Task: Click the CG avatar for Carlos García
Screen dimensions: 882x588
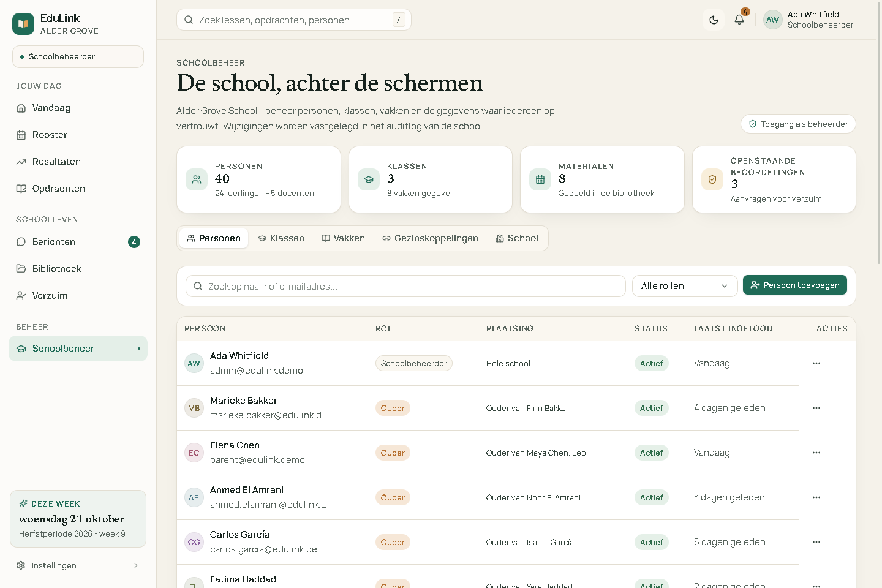Action: tap(194, 542)
